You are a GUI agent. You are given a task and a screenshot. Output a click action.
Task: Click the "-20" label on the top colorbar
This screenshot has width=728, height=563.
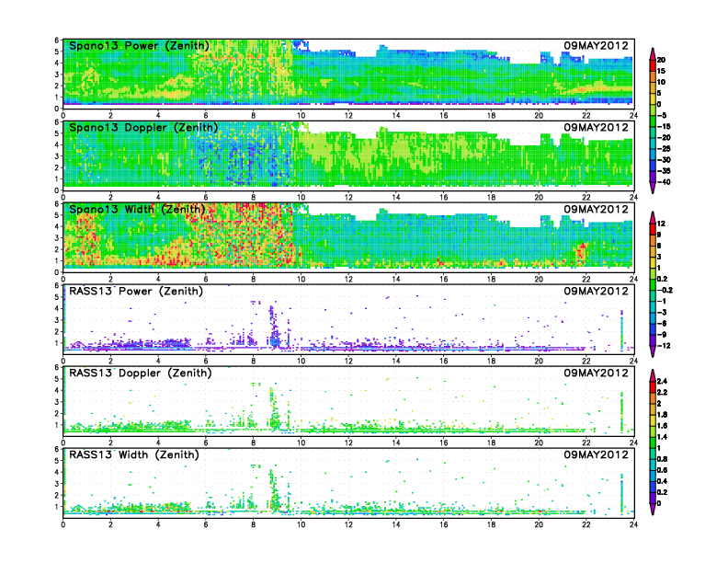pos(664,137)
